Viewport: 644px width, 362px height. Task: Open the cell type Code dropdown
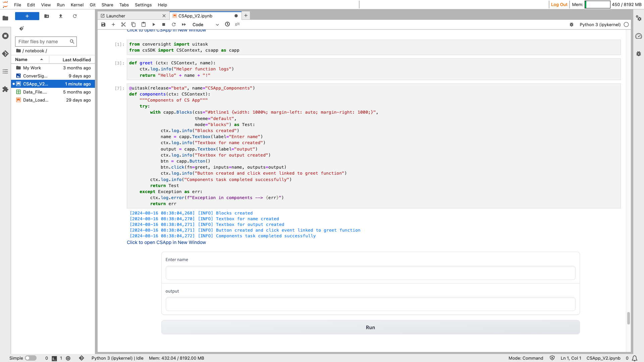205,24
